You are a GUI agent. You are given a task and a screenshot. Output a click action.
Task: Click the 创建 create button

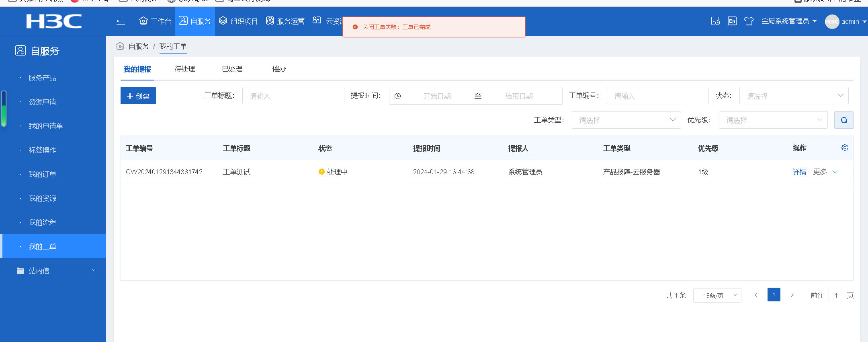click(138, 96)
